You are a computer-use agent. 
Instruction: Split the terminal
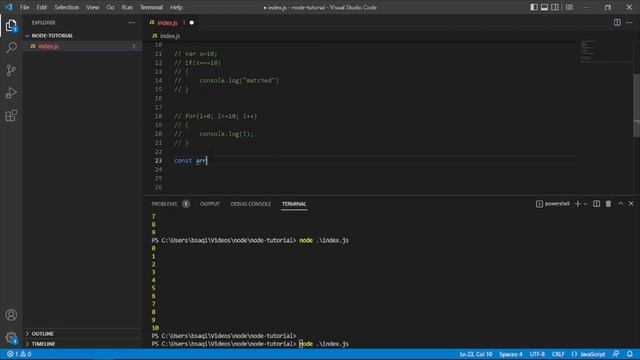(596, 204)
